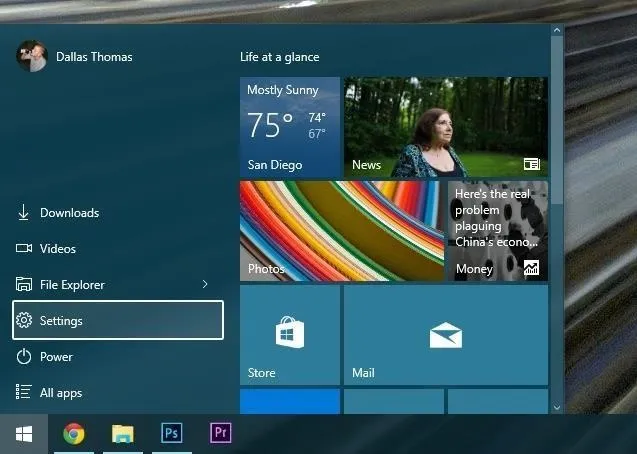Open the Store tile
This screenshot has height=454, width=637.
point(290,335)
